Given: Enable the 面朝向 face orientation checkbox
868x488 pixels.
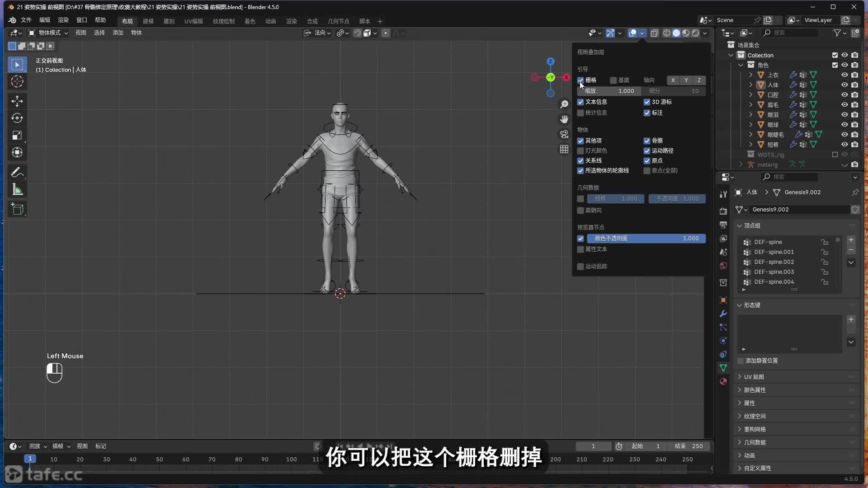Looking at the screenshot, I should (x=580, y=211).
